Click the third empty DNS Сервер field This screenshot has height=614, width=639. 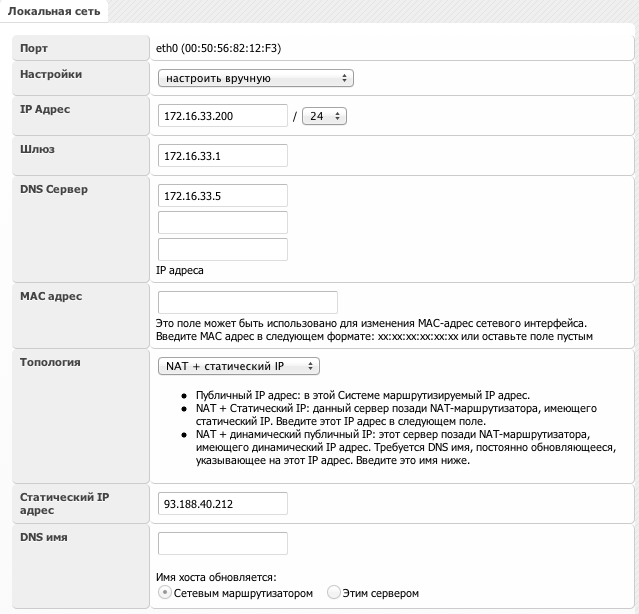pyautogui.click(x=223, y=249)
